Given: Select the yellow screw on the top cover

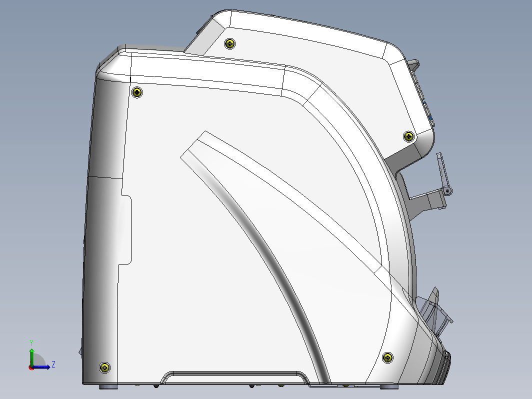Looking at the screenshot, I should point(229,43).
